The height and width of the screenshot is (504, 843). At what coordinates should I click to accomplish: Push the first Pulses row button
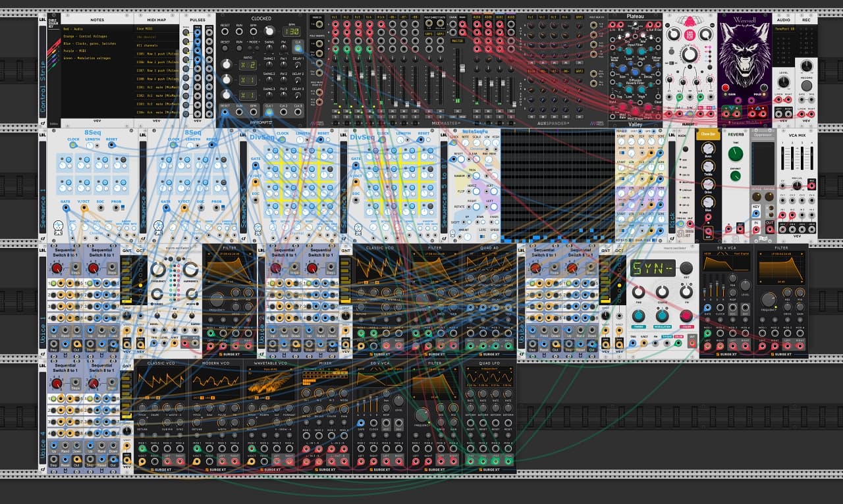tap(186, 32)
